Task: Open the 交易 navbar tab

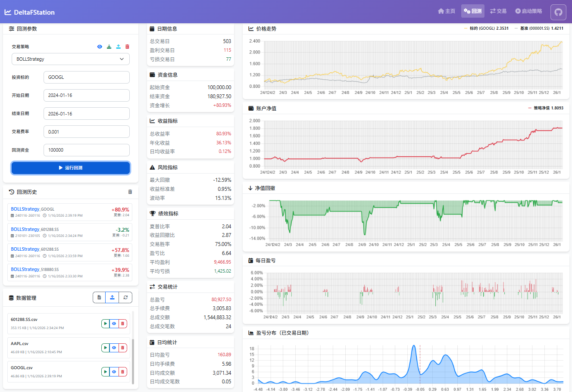Action: (x=498, y=11)
